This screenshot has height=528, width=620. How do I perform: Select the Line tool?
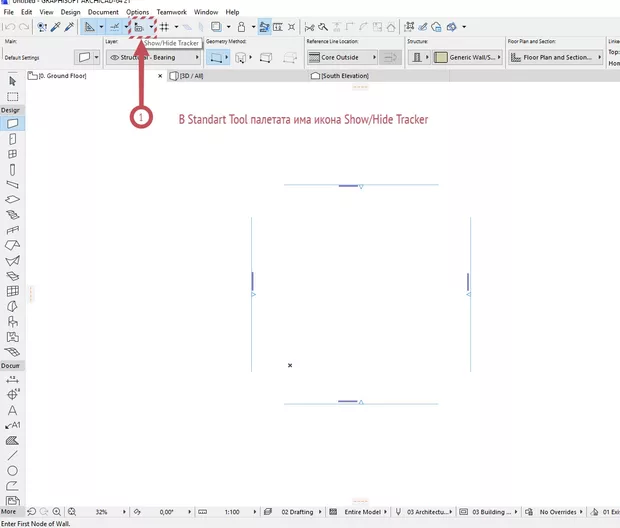(12, 455)
